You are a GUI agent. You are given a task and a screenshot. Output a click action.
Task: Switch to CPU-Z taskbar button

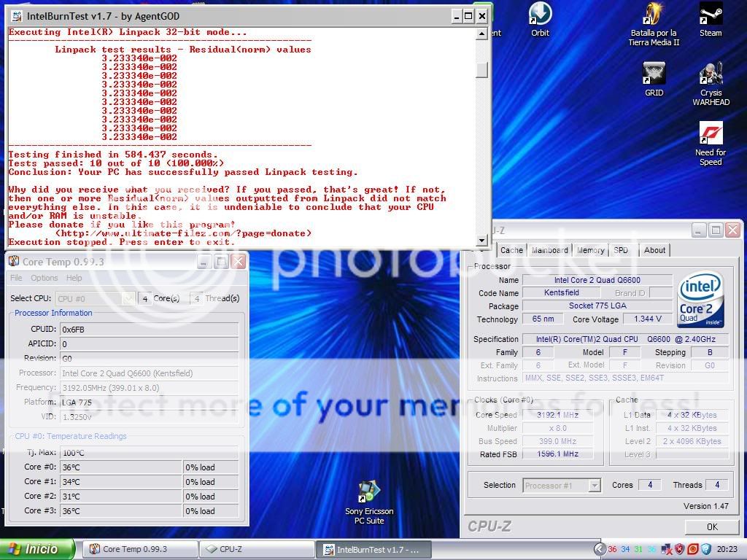click(256, 549)
